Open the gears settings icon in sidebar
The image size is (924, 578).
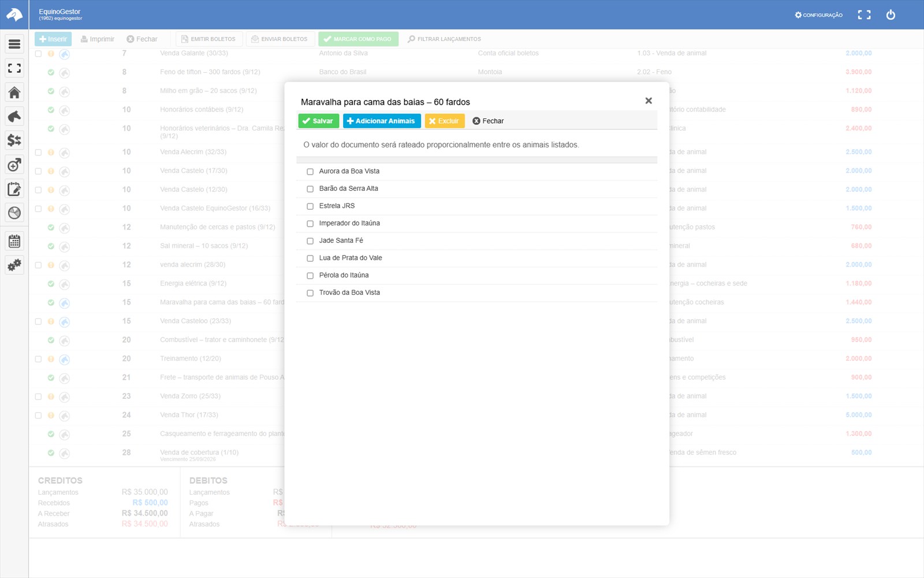tap(14, 265)
